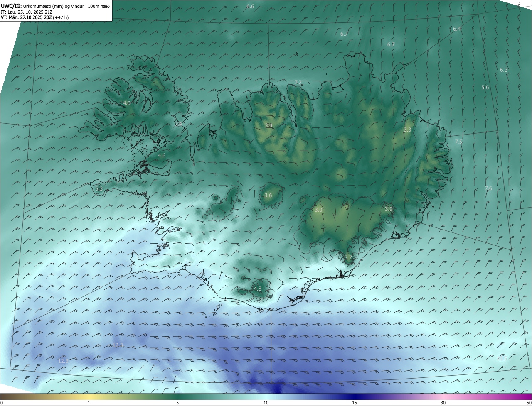The width and height of the screenshot is (532, 406).
Task: Click the color scale tick labeled 15
Action: click(x=355, y=403)
